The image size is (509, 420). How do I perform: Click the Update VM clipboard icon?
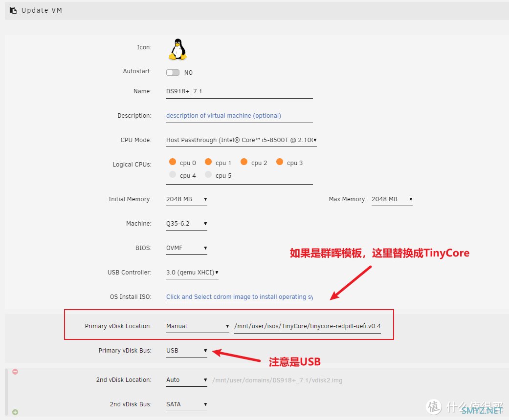(13, 10)
